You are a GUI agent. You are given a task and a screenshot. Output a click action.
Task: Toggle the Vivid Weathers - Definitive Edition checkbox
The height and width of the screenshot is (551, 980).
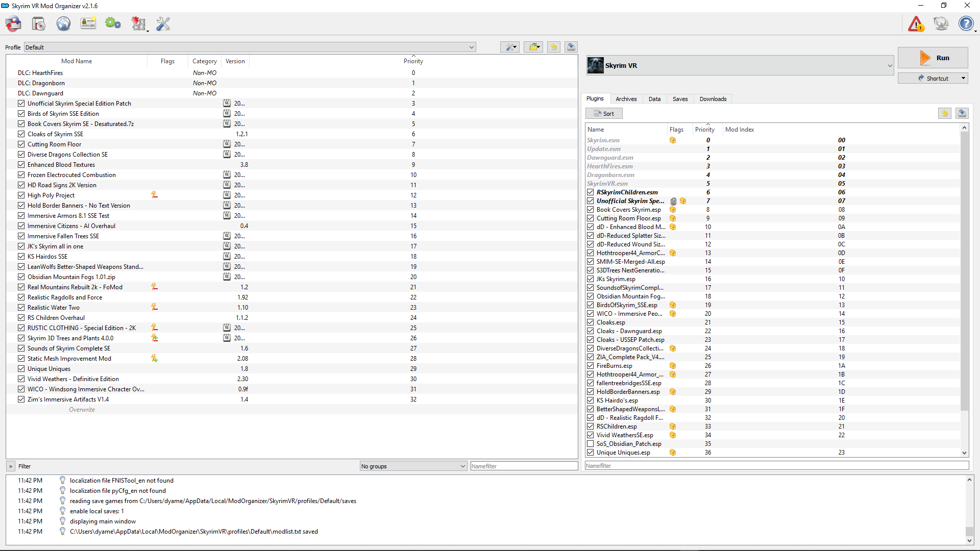[x=21, y=379]
